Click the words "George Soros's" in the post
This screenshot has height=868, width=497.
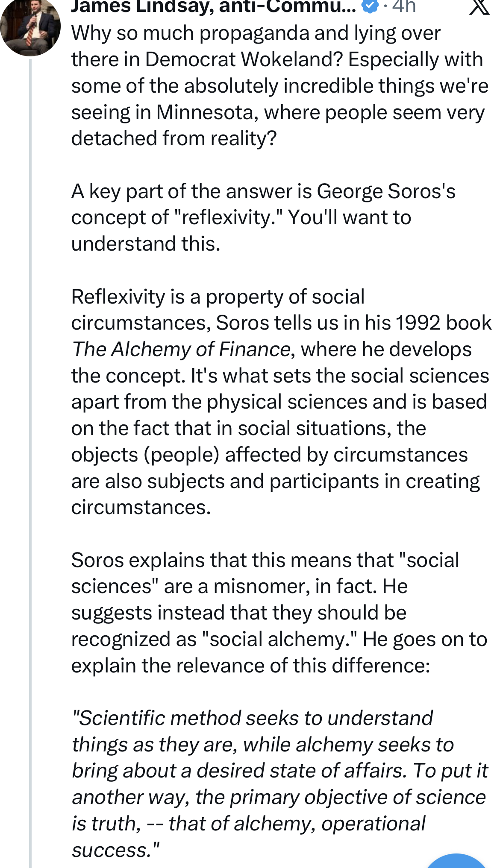(386, 191)
